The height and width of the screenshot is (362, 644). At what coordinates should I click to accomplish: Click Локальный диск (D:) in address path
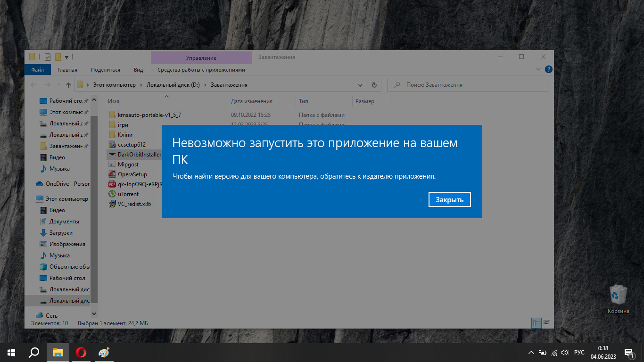coord(173,85)
